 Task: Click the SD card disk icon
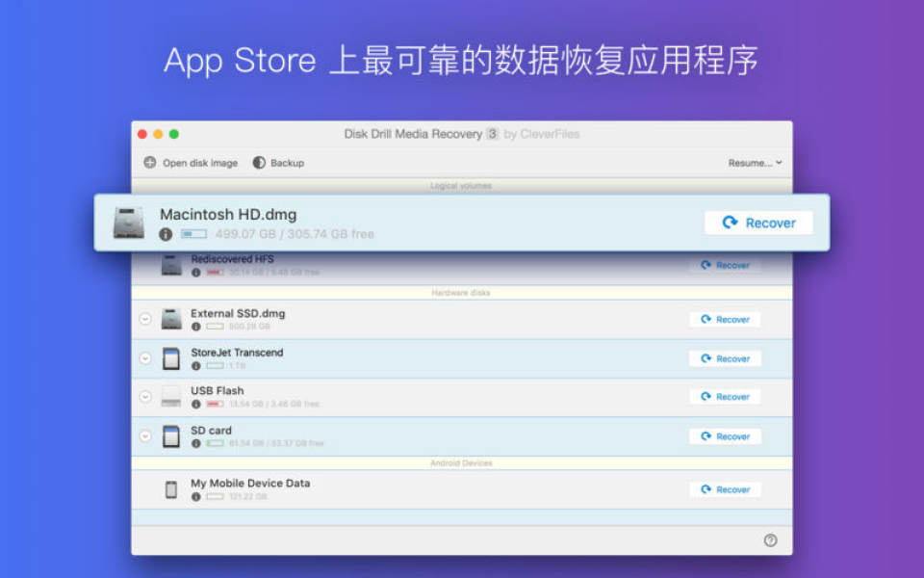click(171, 435)
